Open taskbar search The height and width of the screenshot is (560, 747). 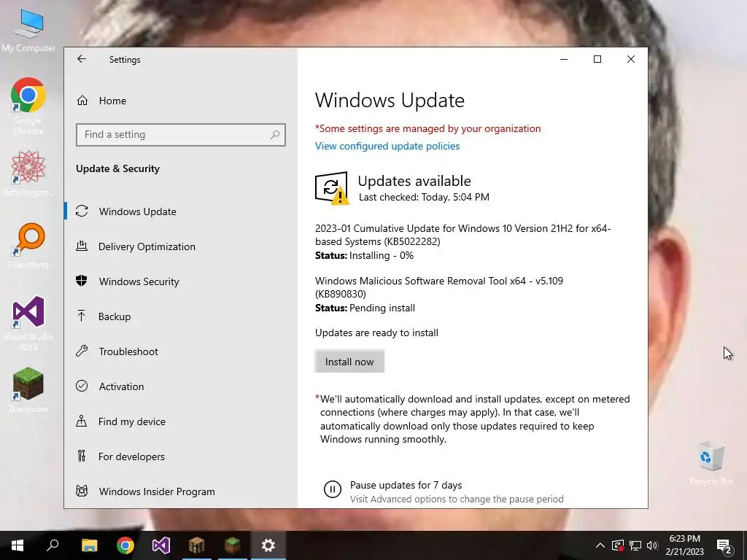[x=53, y=545]
